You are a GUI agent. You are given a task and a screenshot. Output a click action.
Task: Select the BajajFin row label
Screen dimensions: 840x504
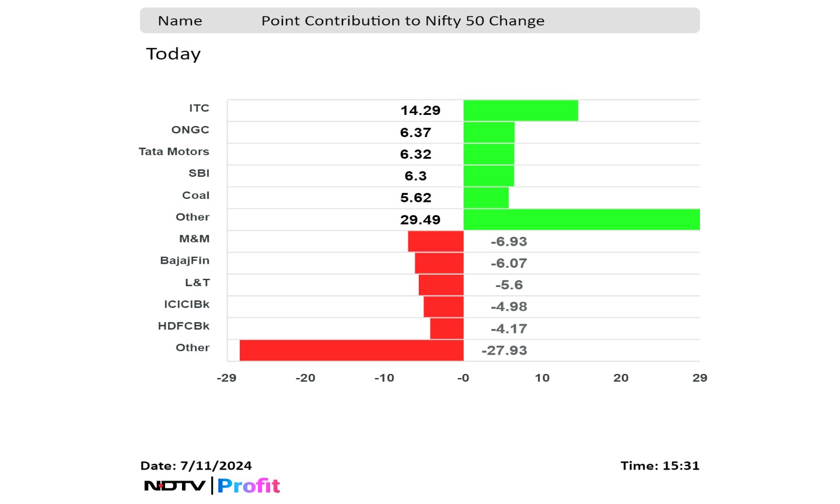(184, 261)
